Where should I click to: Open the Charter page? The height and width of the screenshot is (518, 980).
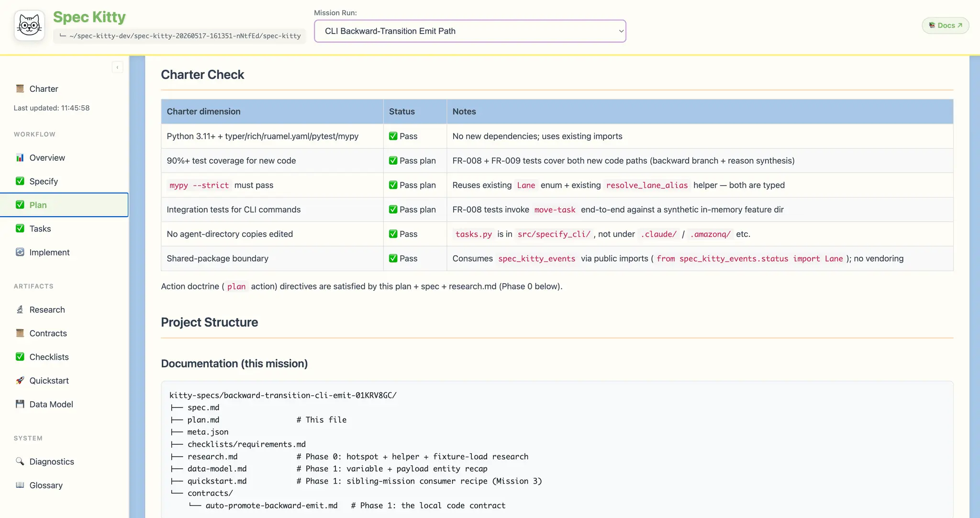point(44,89)
